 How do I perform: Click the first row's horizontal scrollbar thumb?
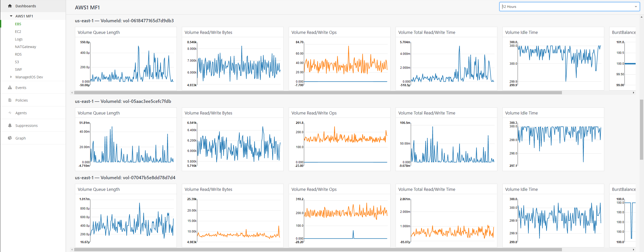pyautogui.click(x=318, y=93)
